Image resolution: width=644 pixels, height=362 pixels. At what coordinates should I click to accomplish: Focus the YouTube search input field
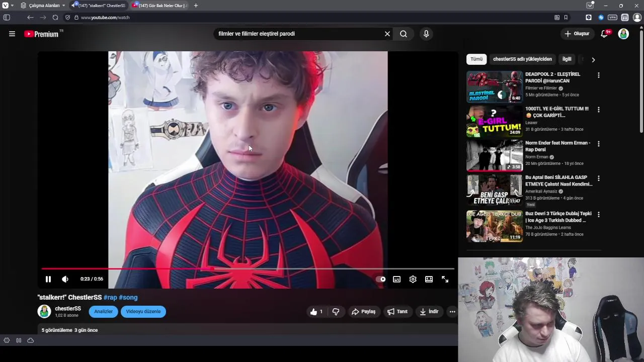click(x=299, y=34)
